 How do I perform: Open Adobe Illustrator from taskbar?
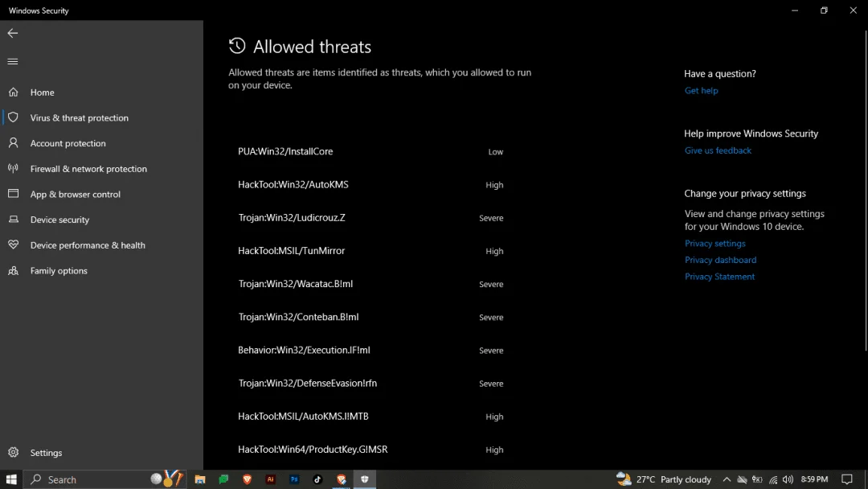(271, 479)
